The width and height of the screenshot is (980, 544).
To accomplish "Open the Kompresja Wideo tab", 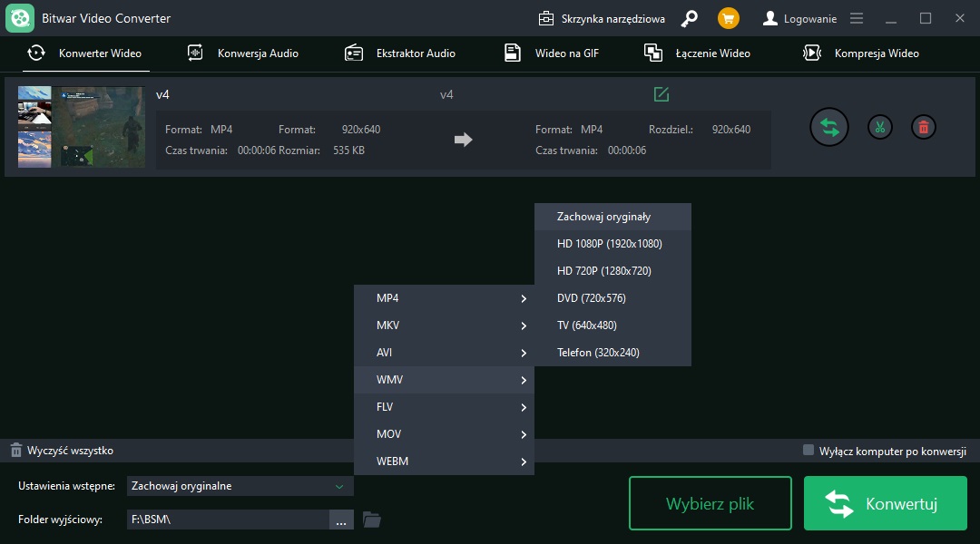I will click(861, 53).
